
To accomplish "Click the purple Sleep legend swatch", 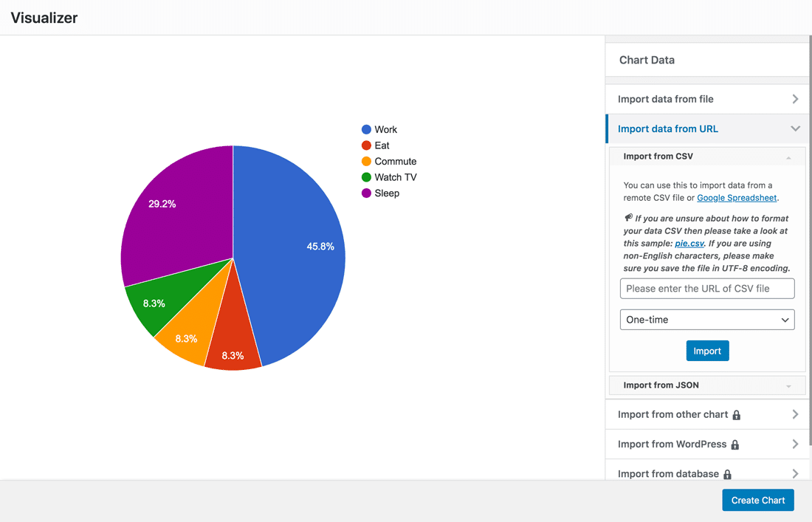I will (x=366, y=193).
